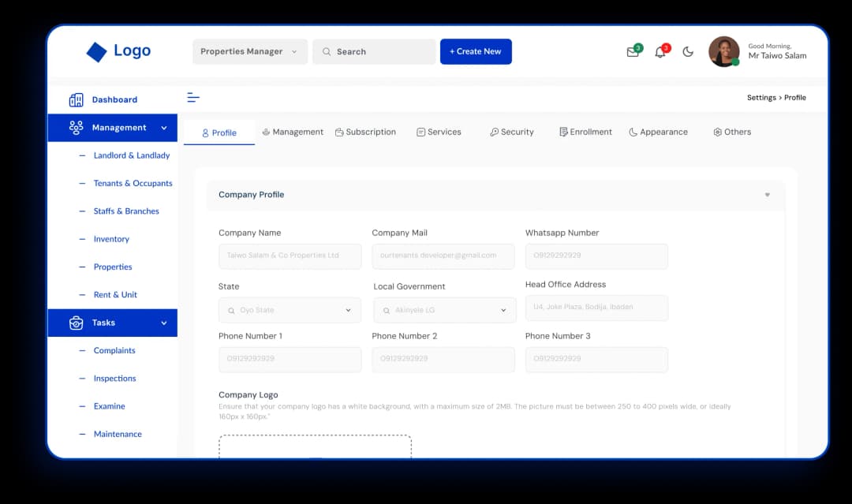Image resolution: width=852 pixels, height=504 pixels.
Task: Switch to the Security tab
Action: (x=511, y=133)
